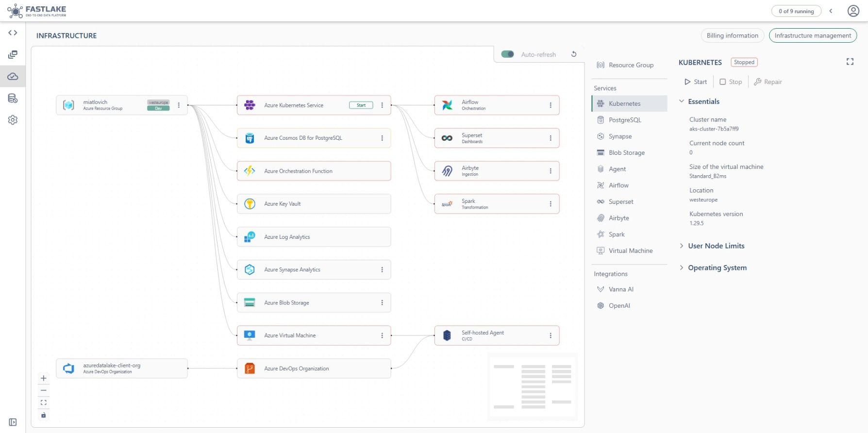Image resolution: width=868 pixels, height=433 pixels.
Task: Select PostgreSQL in Services list
Action: click(x=630, y=120)
